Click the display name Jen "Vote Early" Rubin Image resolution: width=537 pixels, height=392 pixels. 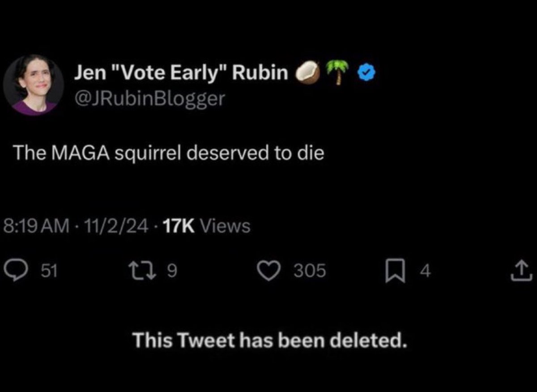[181, 73]
